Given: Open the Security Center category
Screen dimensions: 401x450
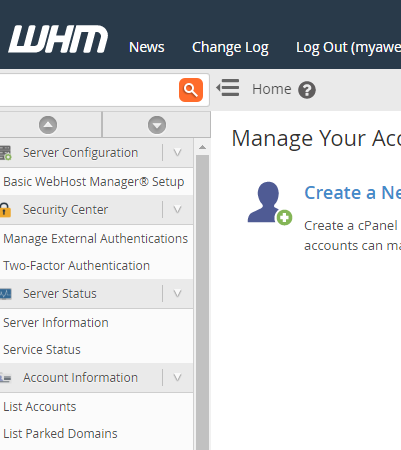Looking at the screenshot, I should pyautogui.click(x=65, y=210).
